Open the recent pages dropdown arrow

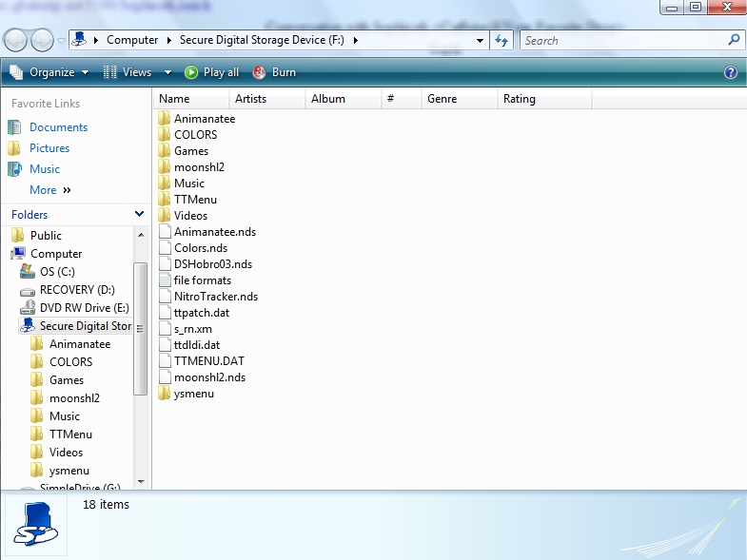[62, 41]
